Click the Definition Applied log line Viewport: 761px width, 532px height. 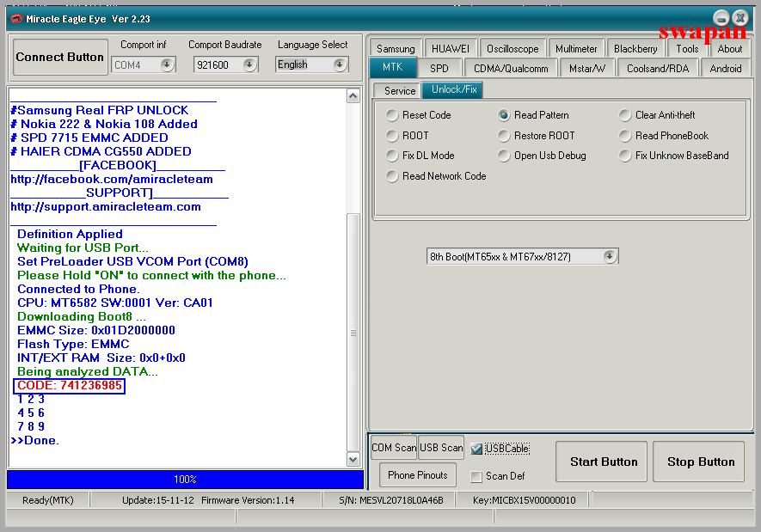70,235
